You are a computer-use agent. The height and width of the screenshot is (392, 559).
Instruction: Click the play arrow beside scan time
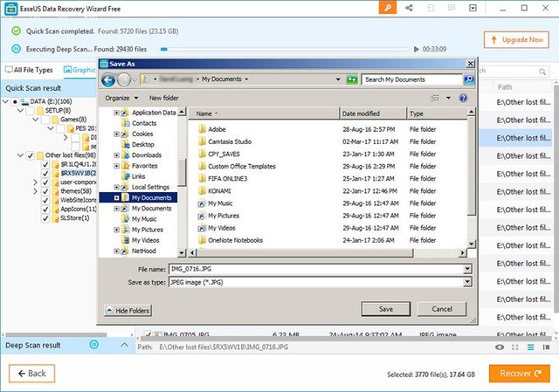[x=416, y=49]
